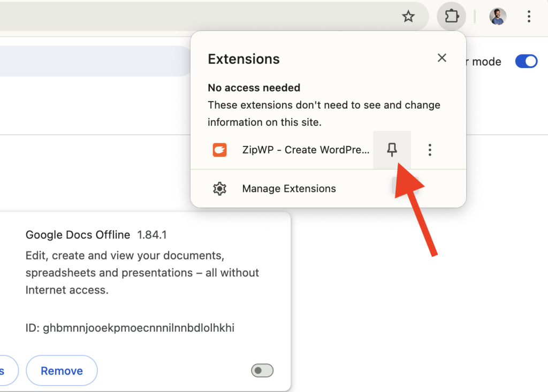548x392 pixels.
Task: Open Details for Google Docs Offline
Action: (5, 370)
